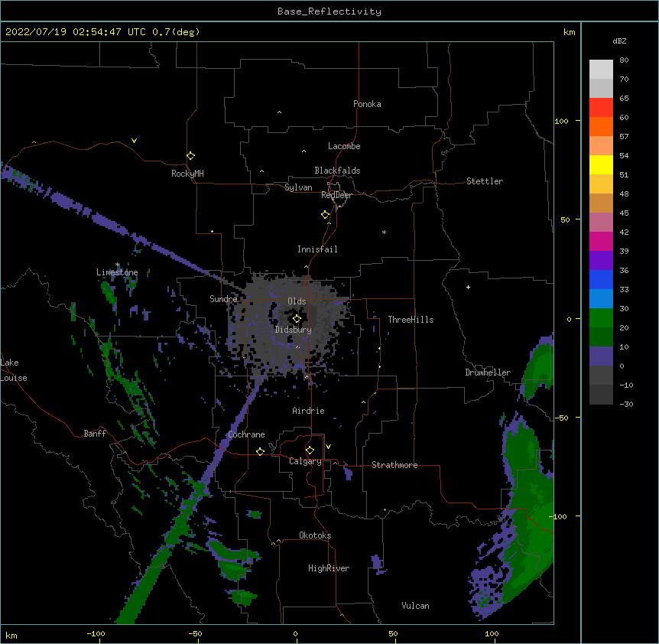Viewport: 659px width, 644px height.
Task: Click the blue 33–36 dBZ legend swatch
Action: pyautogui.click(x=601, y=279)
